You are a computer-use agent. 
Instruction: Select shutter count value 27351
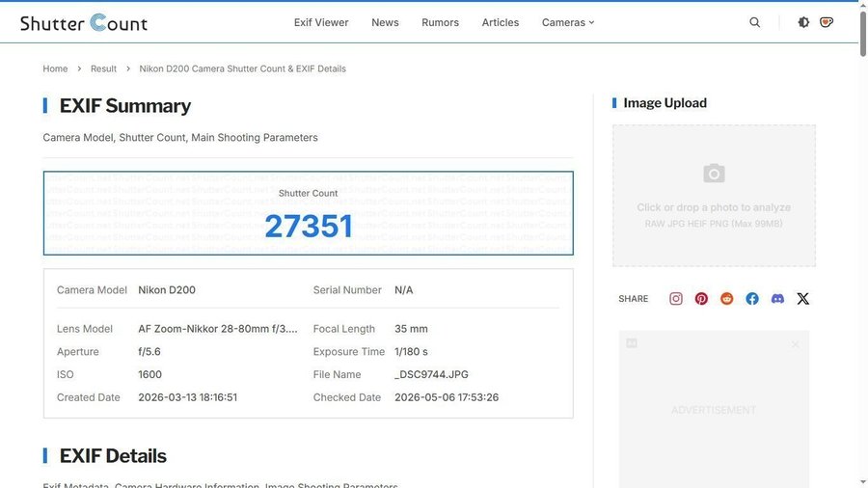[309, 227]
